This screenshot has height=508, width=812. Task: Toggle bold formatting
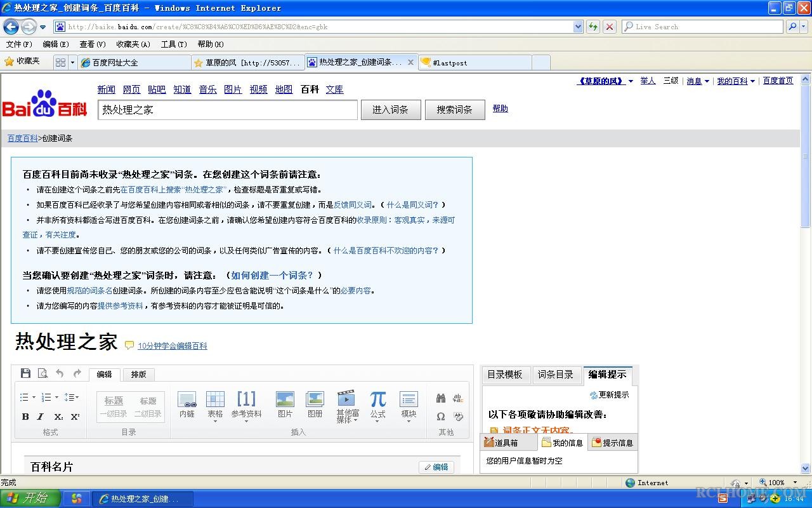pos(25,417)
